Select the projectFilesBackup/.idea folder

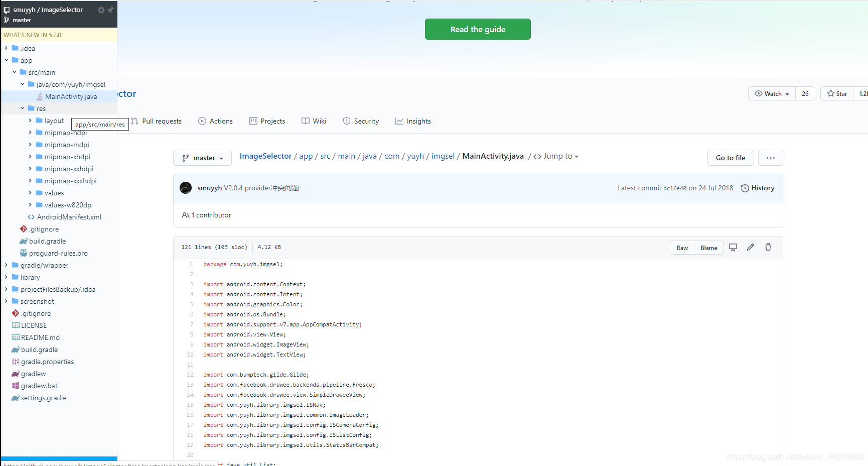59,289
